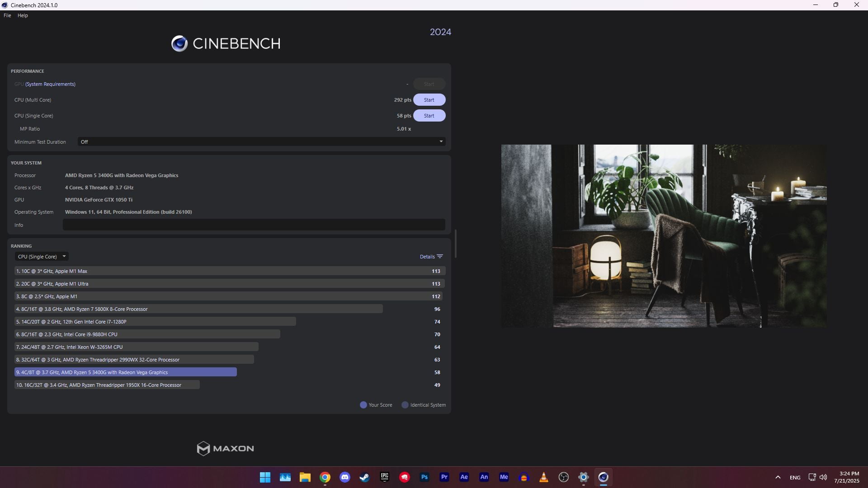Viewport: 868px width, 488px height.
Task: Open GPU System Requirements link
Action: pyautogui.click(x=50, y=84)
